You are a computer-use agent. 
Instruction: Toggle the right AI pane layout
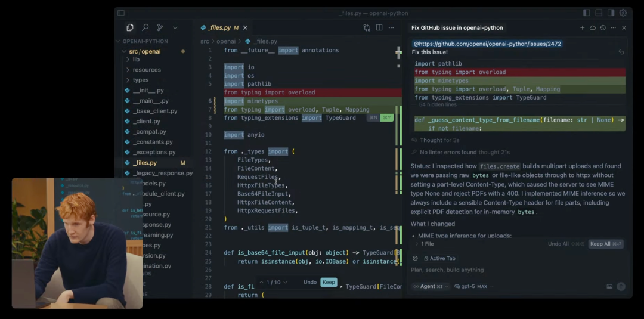click(611, 13)
